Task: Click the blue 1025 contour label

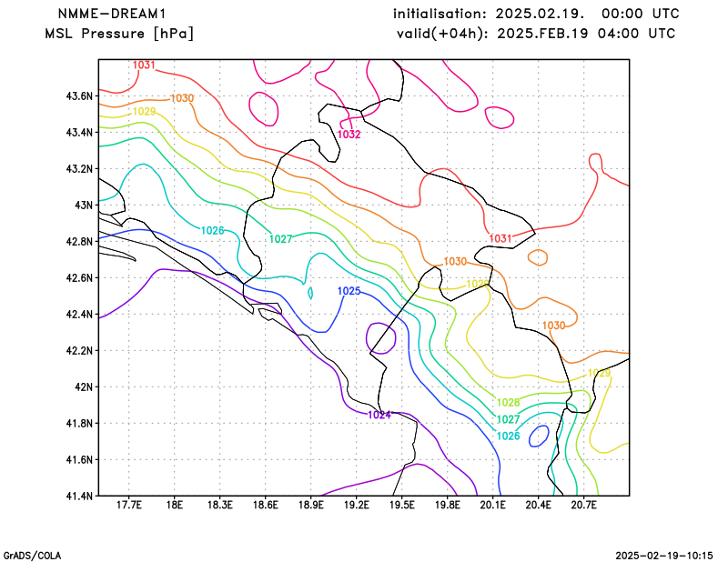Action: (349, 291)
